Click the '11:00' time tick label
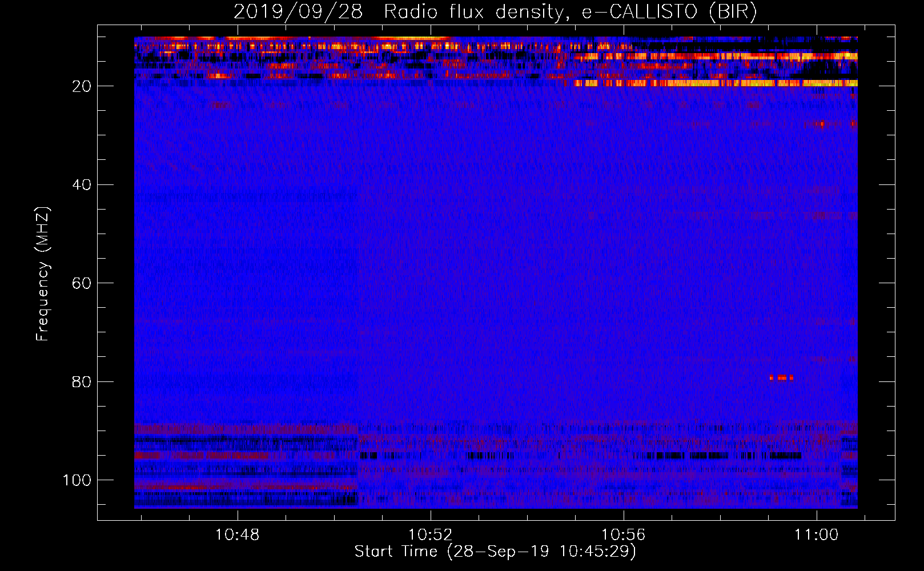The width and height of the screenshot is (924, 571). [x=817, y=535]
